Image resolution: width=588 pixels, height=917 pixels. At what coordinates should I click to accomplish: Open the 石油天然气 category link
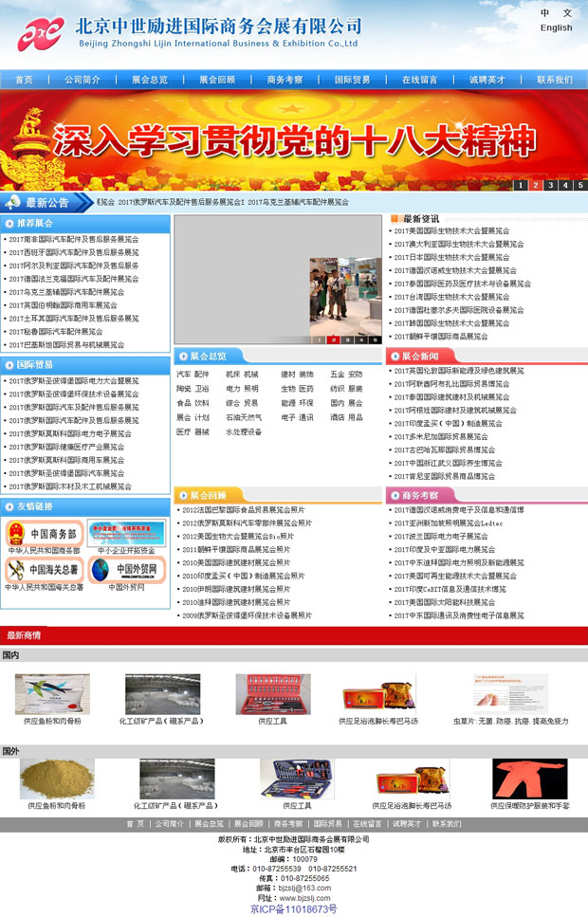pos(244,417)
